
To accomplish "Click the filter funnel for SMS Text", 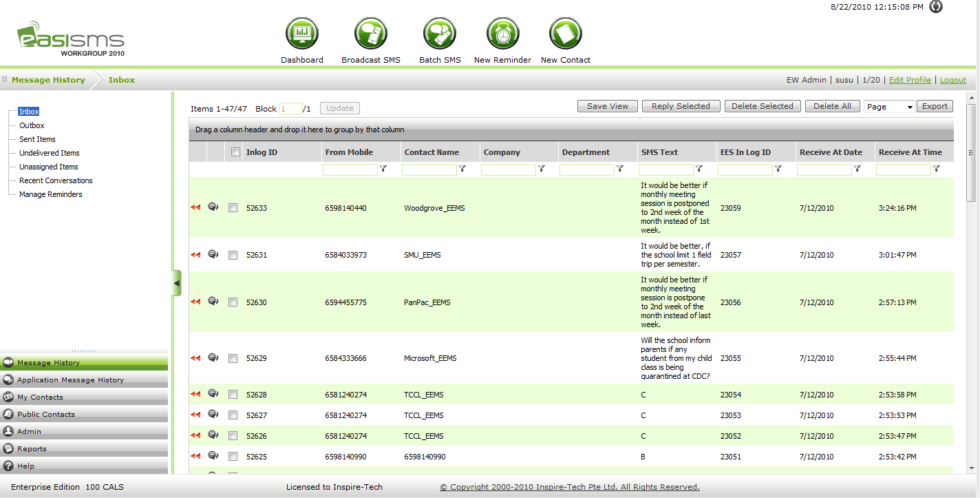I will tap(699, 169).
